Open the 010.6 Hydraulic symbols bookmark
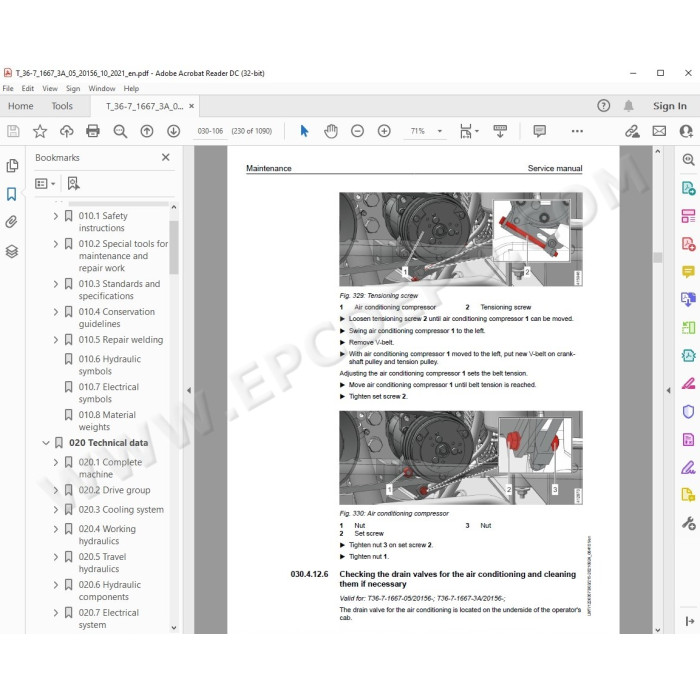 coord(109,365)
